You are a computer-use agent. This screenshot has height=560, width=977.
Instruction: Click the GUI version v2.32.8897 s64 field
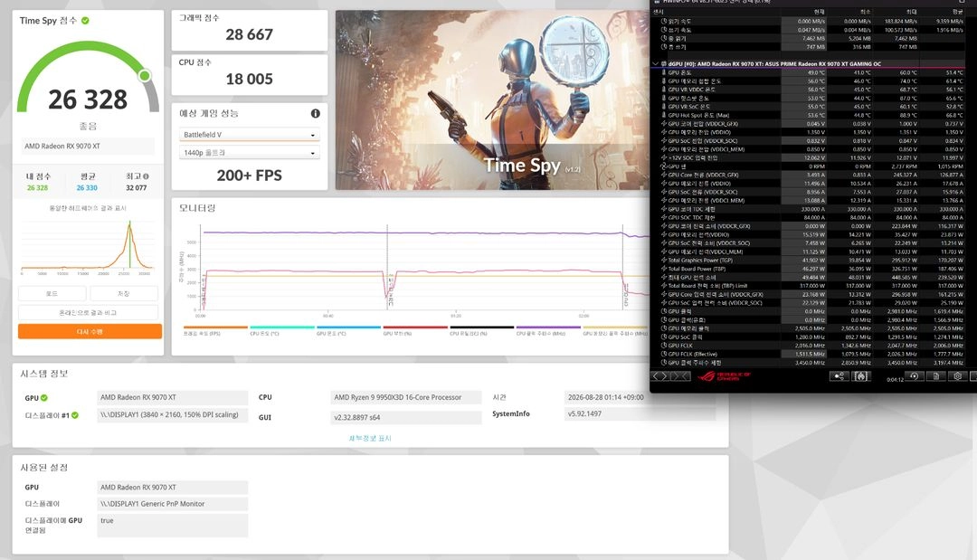[405, 417]
